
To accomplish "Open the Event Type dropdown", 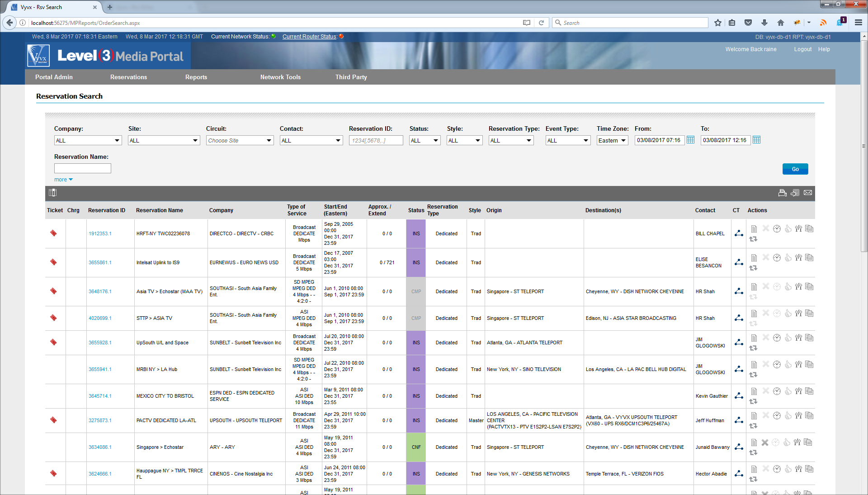I will click(x=568, y=140).
